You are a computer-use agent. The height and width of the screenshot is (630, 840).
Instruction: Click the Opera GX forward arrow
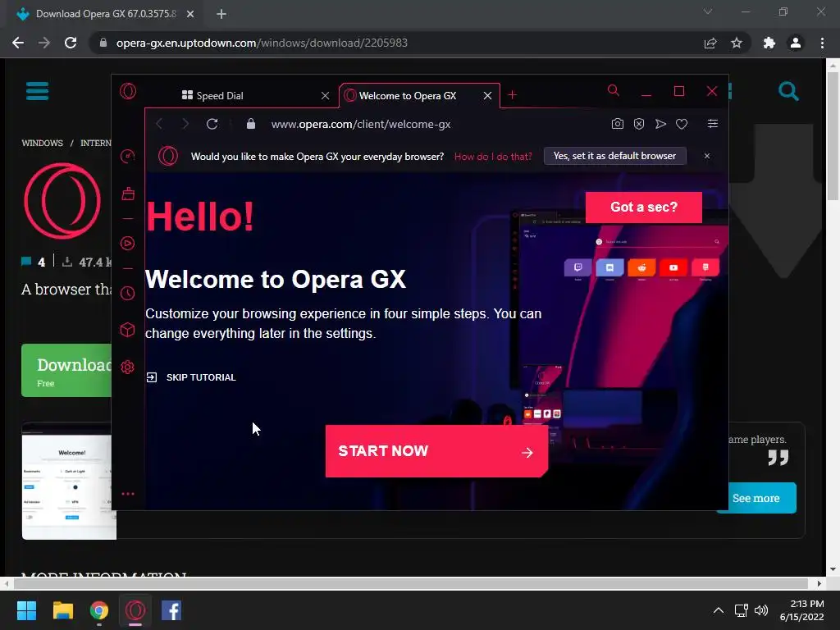coord(185,125)
